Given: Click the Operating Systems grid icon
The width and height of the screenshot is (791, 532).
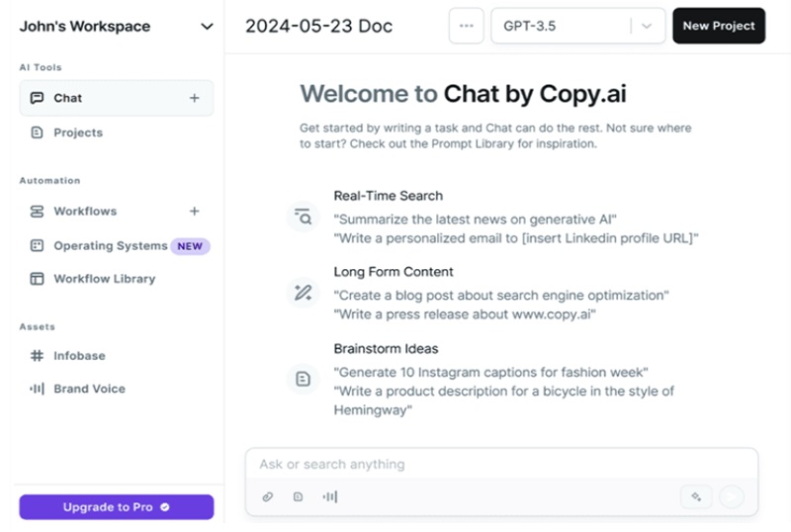Looking at the screenshot, I should [37, 246].
